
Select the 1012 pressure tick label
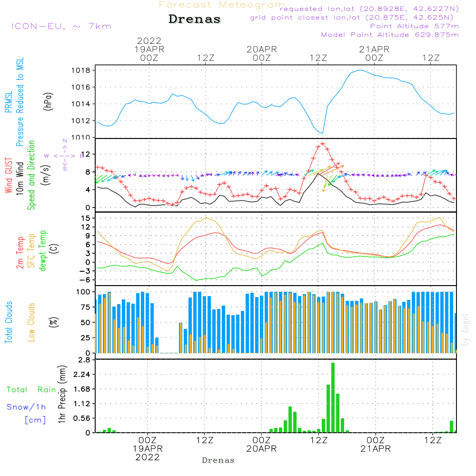point(81,121)
